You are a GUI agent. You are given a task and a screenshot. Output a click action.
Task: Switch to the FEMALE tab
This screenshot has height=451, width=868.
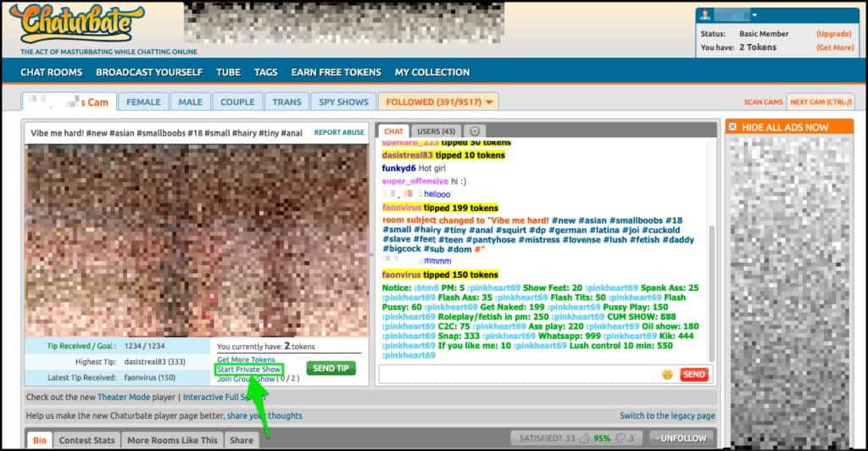(143, 102)
